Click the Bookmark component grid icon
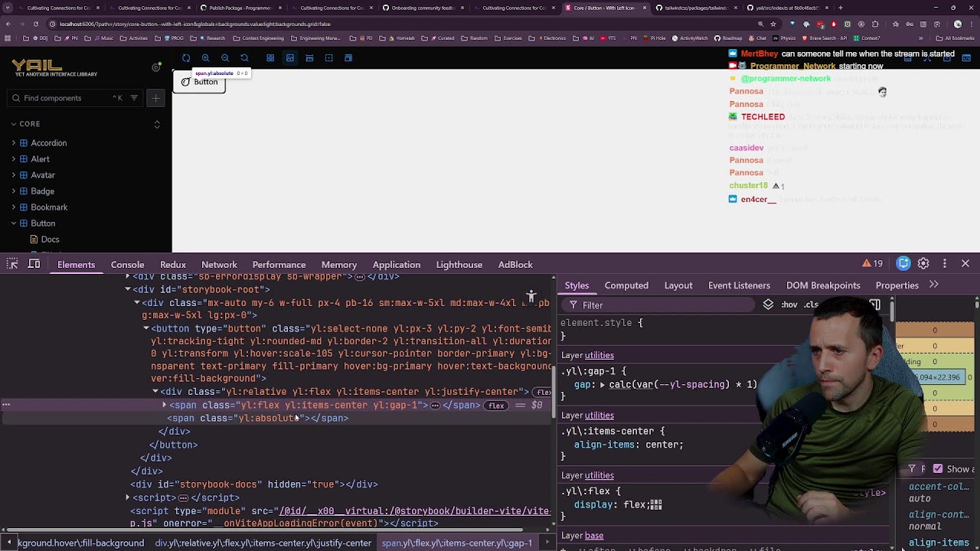Screen dimensions: 980x551 pos(24,207)
